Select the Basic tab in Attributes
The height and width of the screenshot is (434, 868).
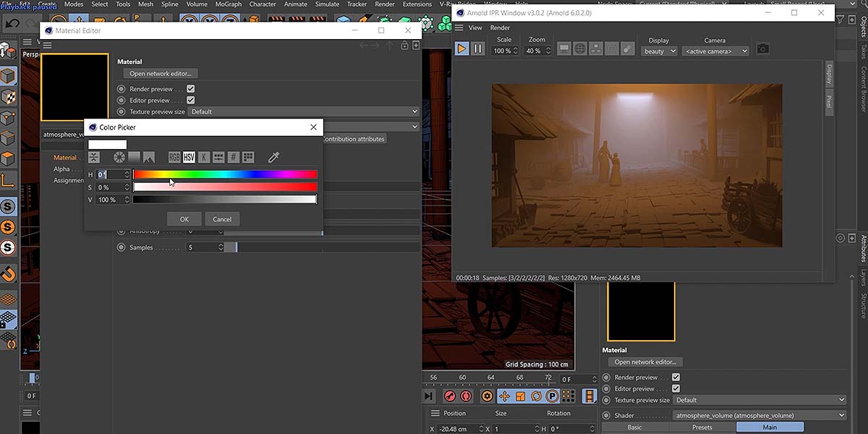point(634,427)
